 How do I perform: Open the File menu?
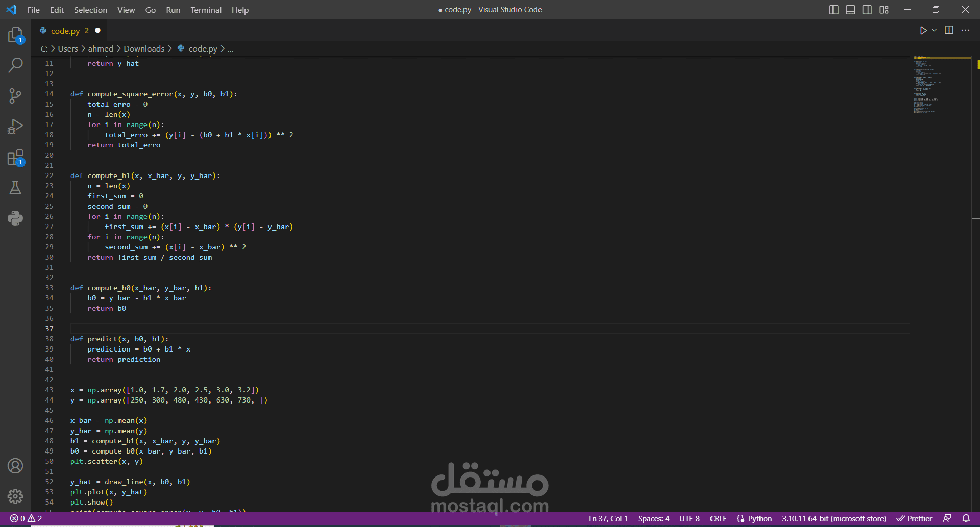tap(33, 10)
